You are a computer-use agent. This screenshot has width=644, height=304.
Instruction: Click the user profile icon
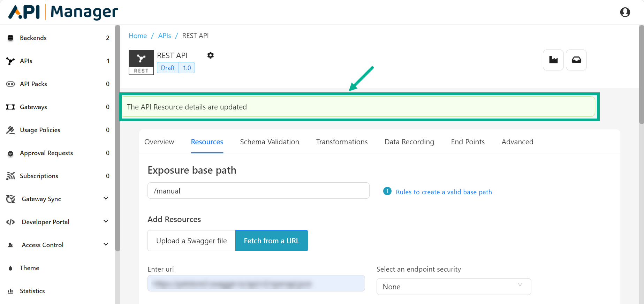click(x=625, y=12)
